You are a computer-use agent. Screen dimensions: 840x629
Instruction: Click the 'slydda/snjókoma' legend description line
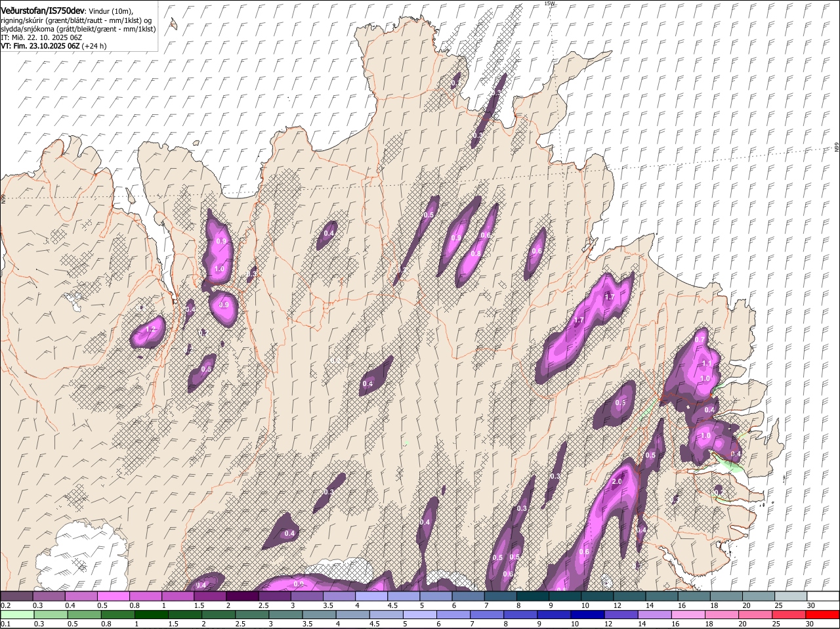point(78,29)
